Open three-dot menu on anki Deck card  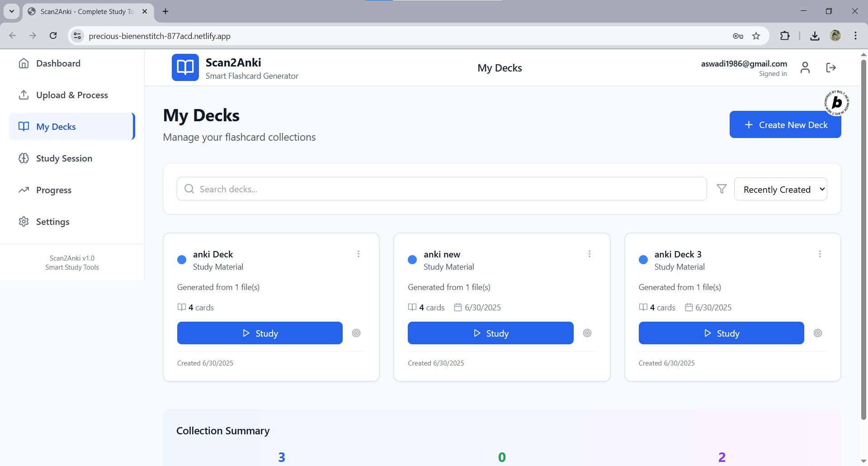[x=359, y=254]
